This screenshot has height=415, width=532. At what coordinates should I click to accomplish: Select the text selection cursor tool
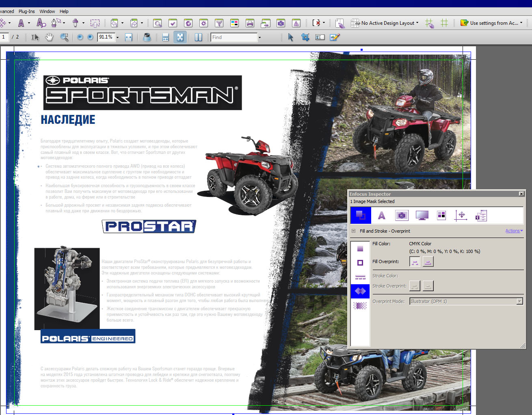35,37
